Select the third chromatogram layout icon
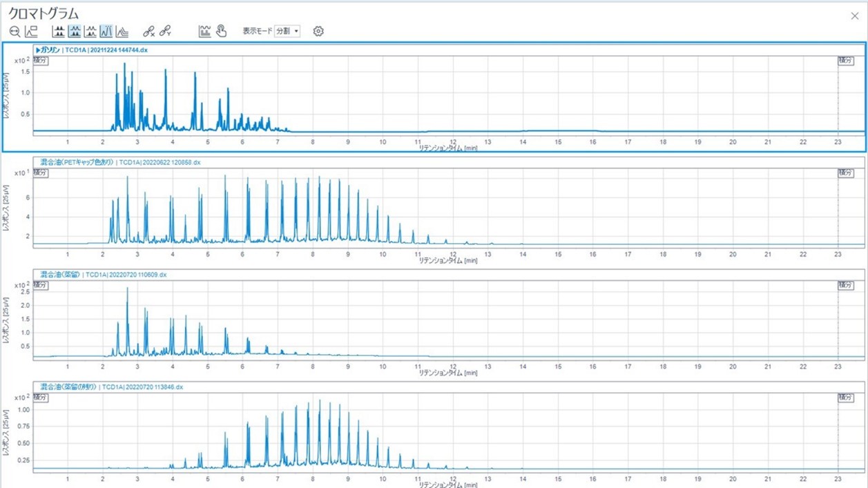Image resolution: width=868 pixels, height=488 pixels. [90, 31]
